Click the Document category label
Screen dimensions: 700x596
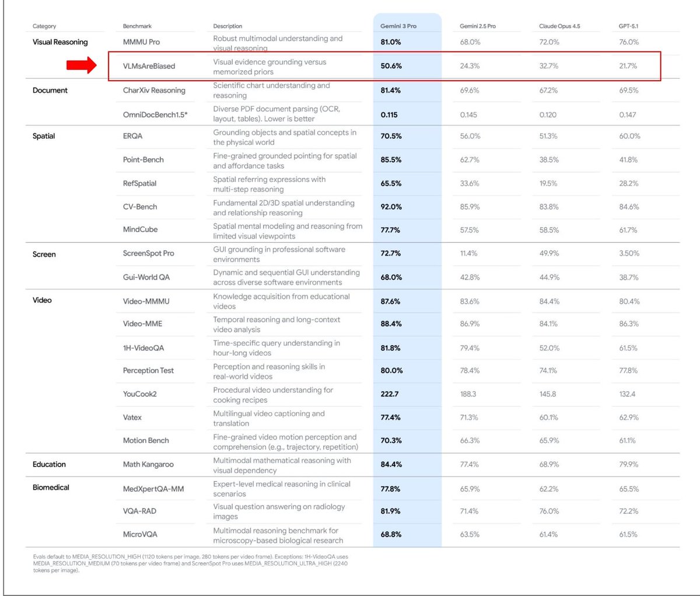(x=50, y=90)
